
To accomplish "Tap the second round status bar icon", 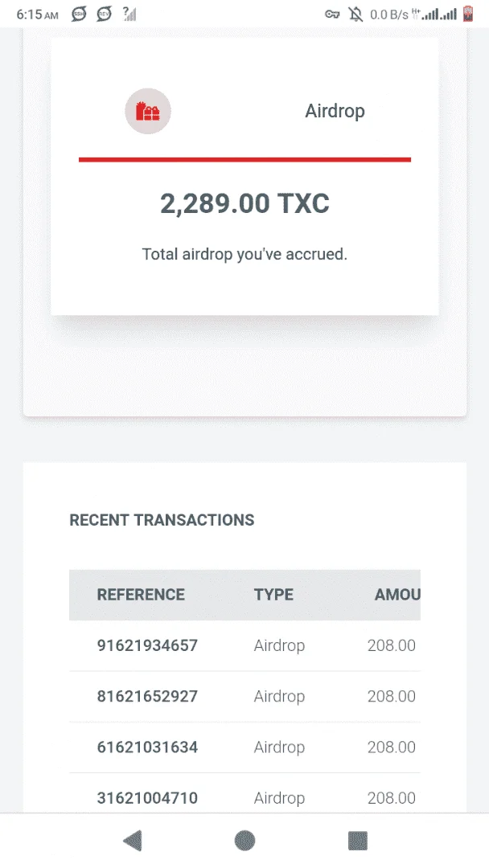I will click(104, 14).
